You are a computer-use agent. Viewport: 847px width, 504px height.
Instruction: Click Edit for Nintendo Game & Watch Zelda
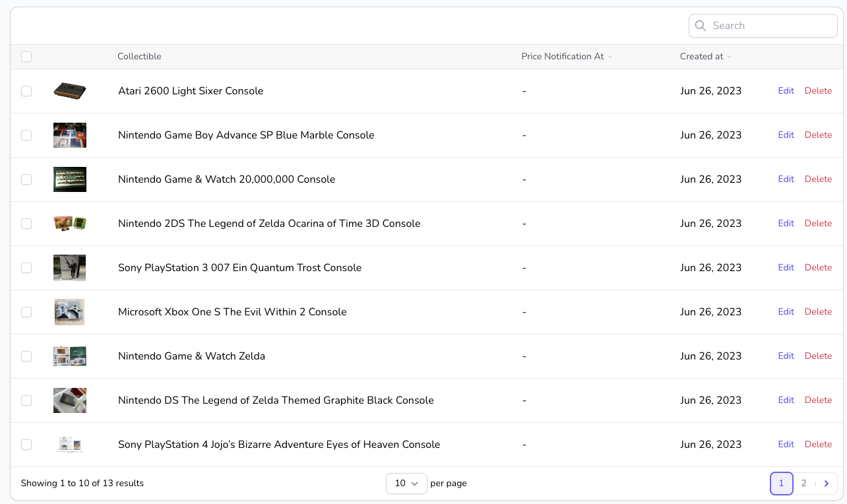pyautogui.click(x=786, y=356)
